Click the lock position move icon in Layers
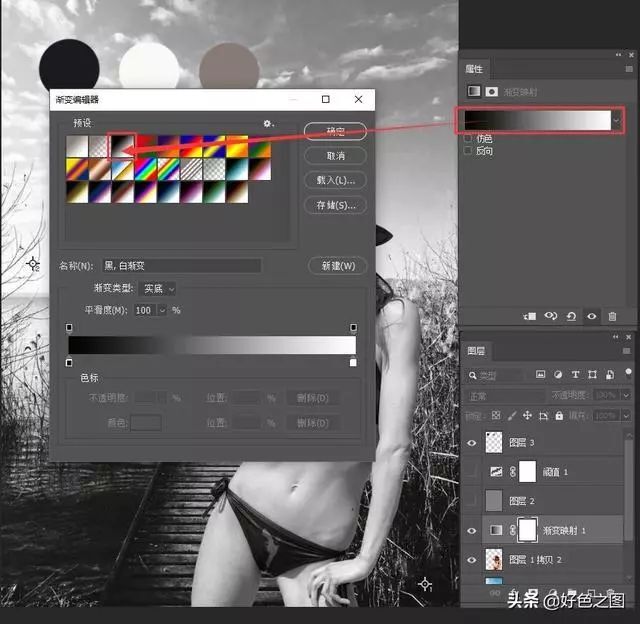This screenshot has height=624, width=640. pyautogui.click(x=526, y=416)
